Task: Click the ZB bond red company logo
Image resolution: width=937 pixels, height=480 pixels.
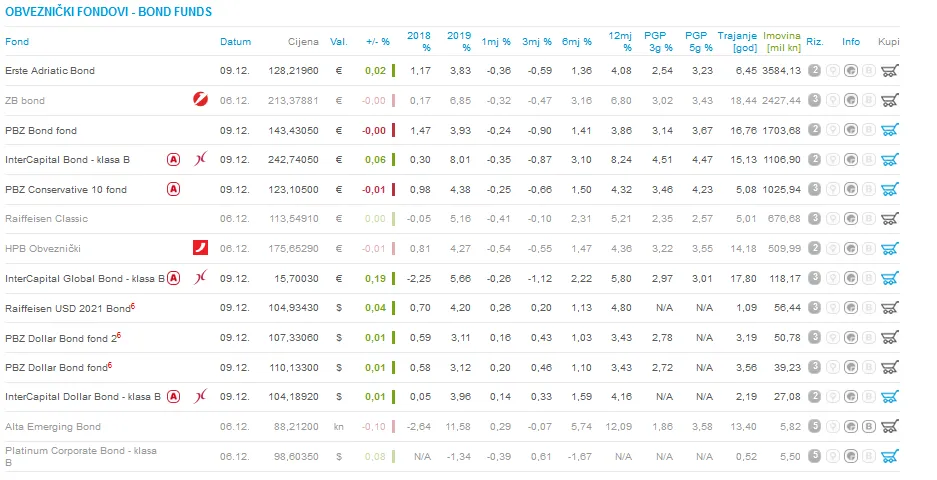Action: 200,99
